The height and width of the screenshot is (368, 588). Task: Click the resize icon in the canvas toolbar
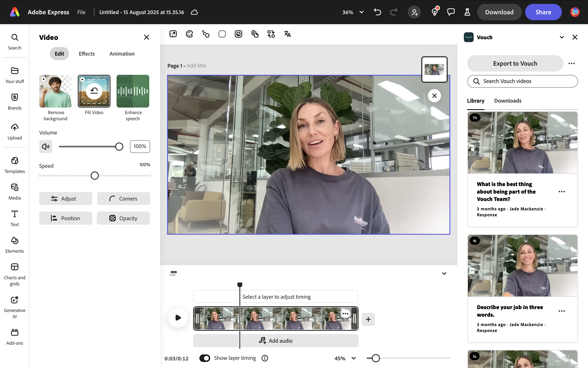(173, 34)
